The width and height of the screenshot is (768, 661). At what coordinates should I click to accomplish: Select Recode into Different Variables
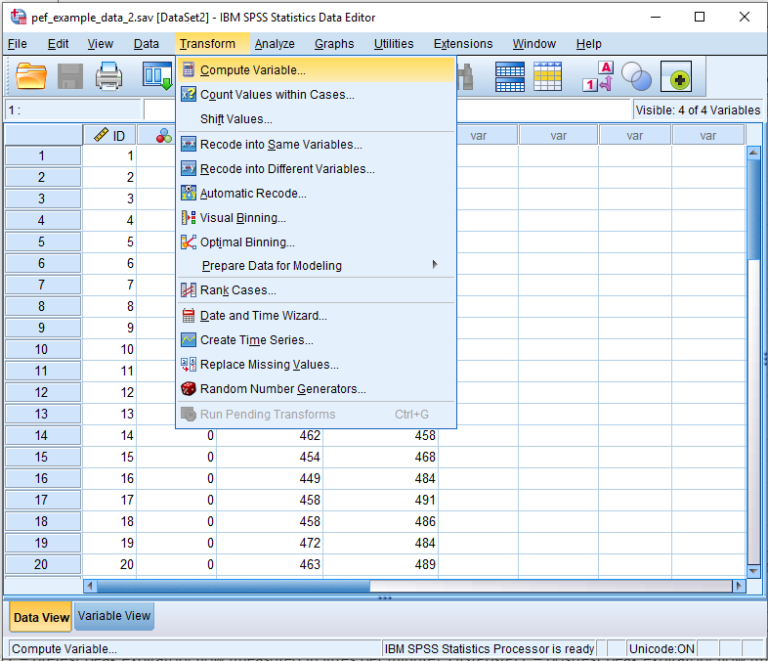[287, 169]
